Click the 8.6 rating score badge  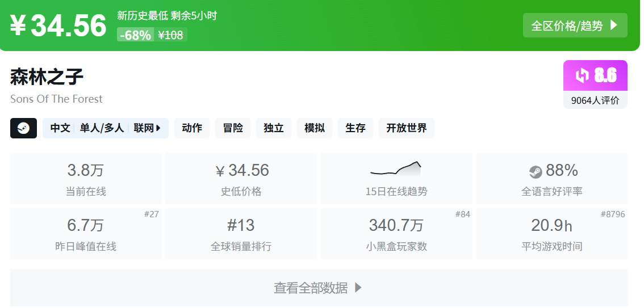point(595,75)
